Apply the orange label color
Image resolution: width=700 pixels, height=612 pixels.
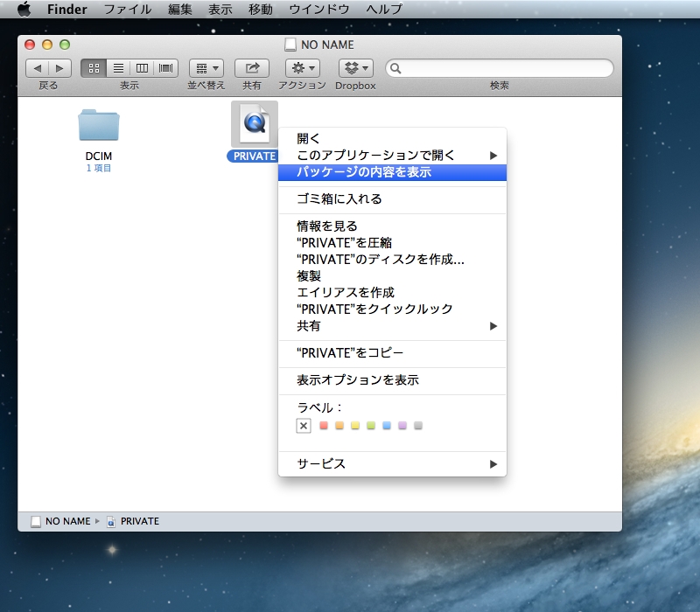click(x=339, y=426)
